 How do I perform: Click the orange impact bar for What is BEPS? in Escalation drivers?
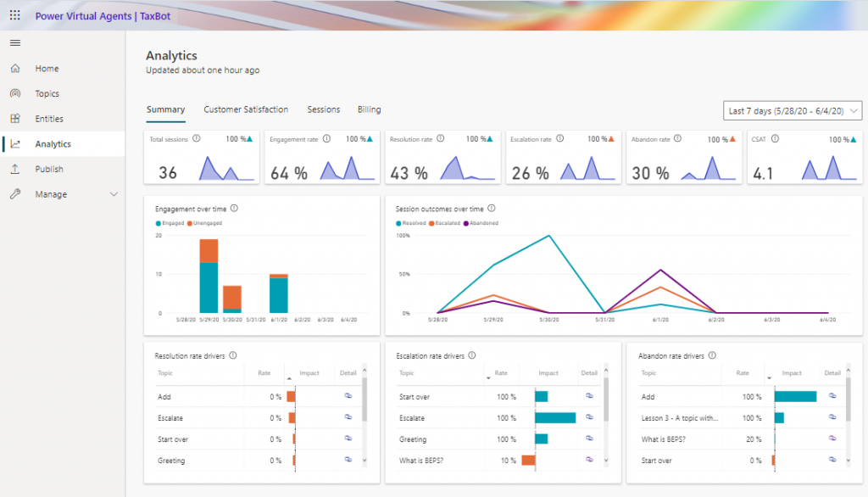click(x=529, y=460)
